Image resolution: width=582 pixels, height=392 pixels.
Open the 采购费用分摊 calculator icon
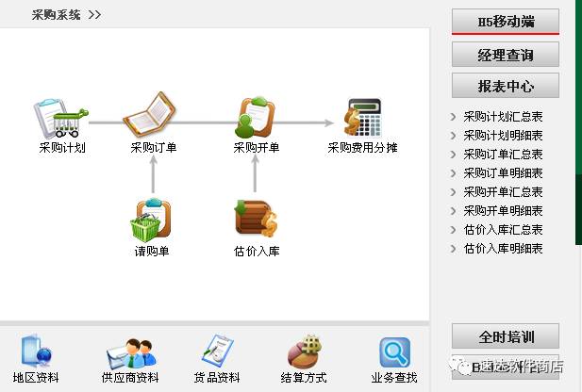coord(362,118)
